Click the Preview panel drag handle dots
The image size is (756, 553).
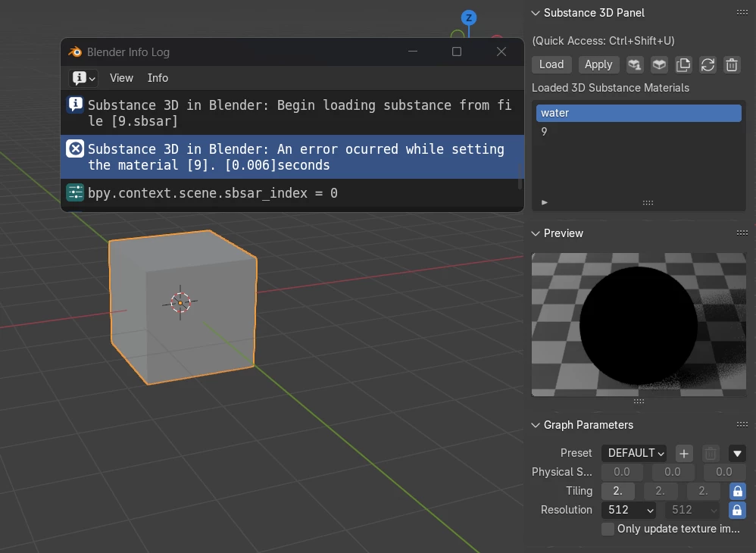(742, 233)
